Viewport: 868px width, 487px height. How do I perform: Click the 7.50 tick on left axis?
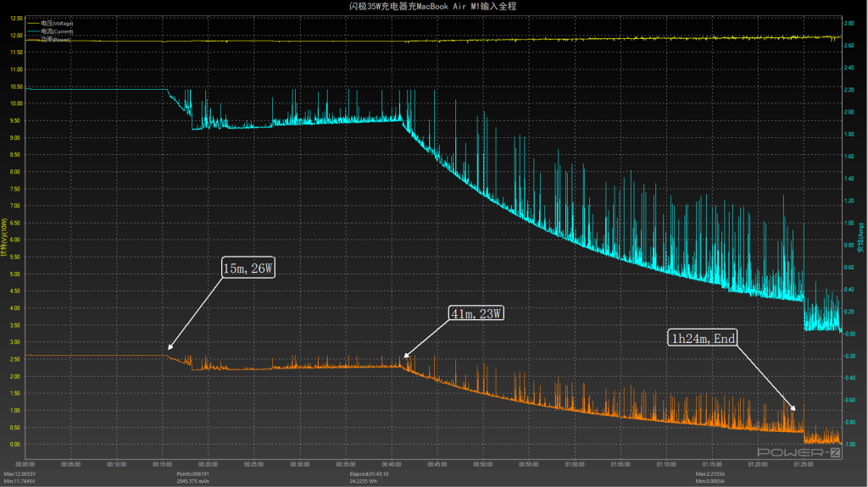[15, 189]
